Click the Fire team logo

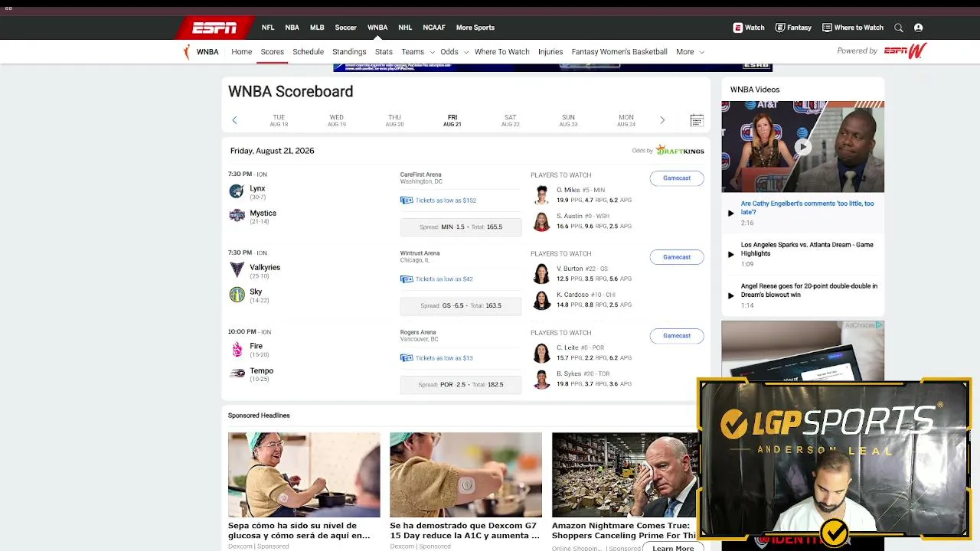coord(237,349)
